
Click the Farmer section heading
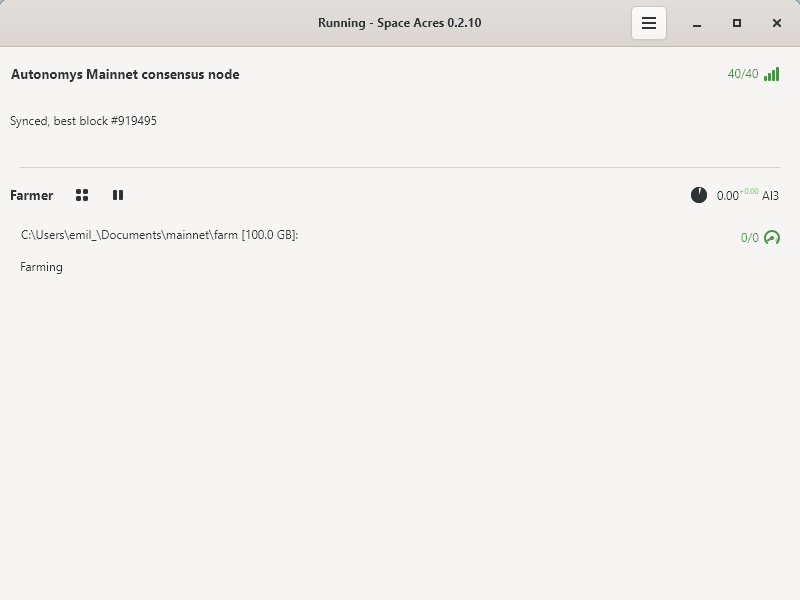pos(32,195)
